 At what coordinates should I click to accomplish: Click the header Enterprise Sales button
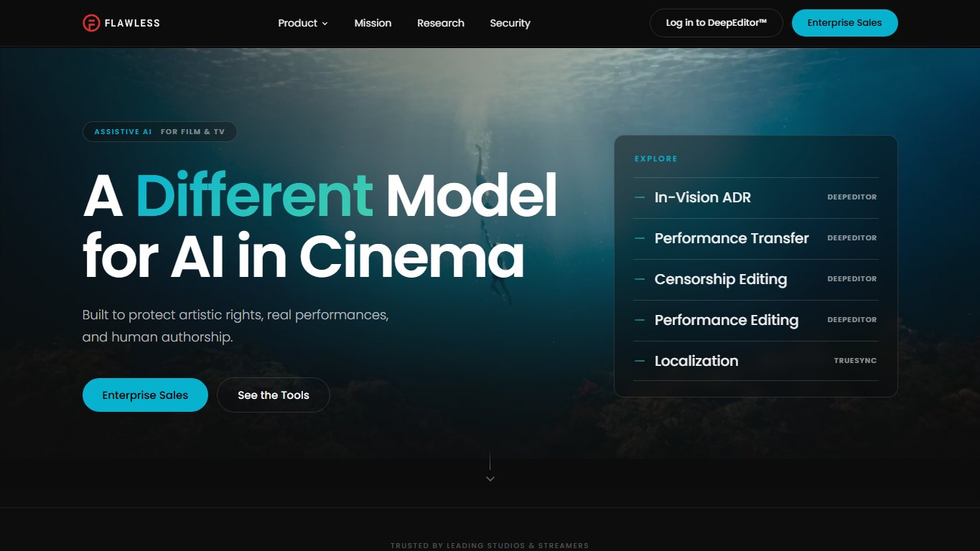[845, 23]
